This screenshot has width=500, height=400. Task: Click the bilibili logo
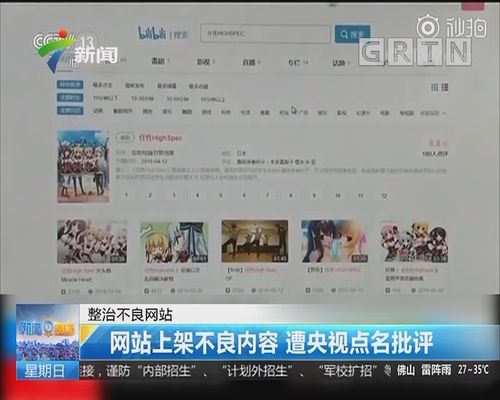click(x=152, y=33)
